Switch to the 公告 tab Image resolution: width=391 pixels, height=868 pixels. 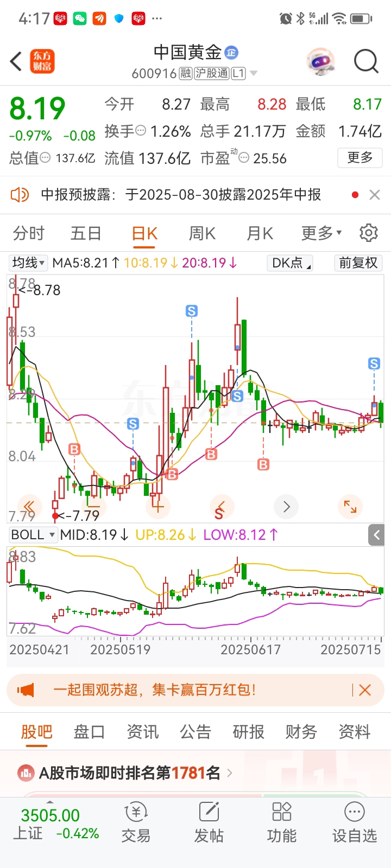(195, 732)
